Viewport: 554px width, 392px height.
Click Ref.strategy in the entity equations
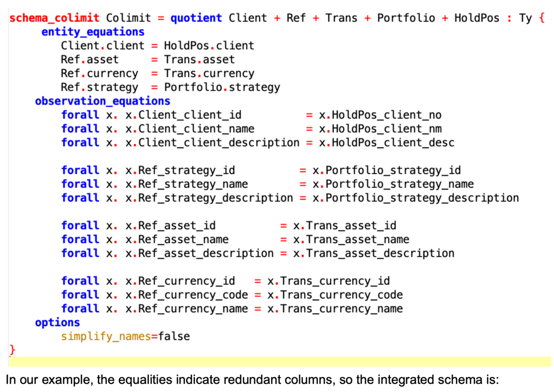click(x=99, y=87)
